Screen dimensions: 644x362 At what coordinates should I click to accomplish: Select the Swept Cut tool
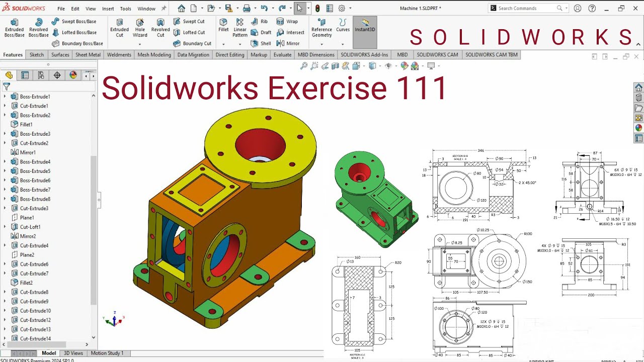pos(189,22)
